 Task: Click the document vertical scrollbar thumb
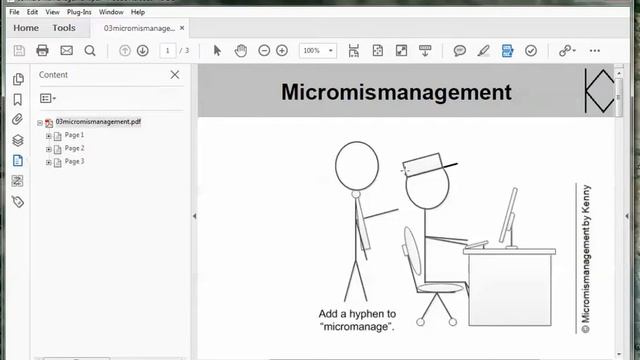(x=619, y=97)
